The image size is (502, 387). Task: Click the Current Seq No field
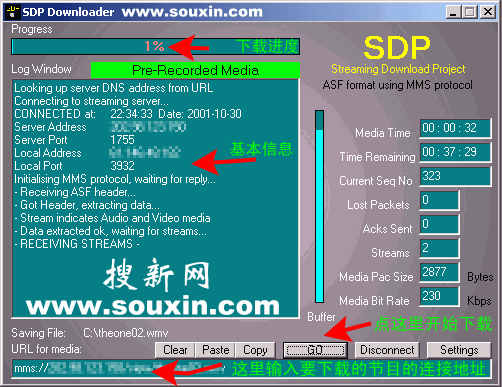click(455, 176)
